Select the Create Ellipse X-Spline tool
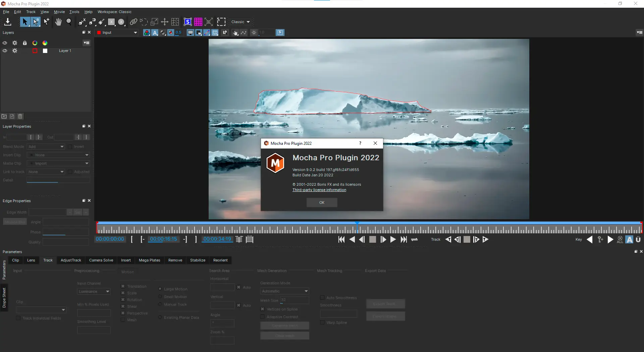Viewport: 644px width, 352px height. coord(121,22)
